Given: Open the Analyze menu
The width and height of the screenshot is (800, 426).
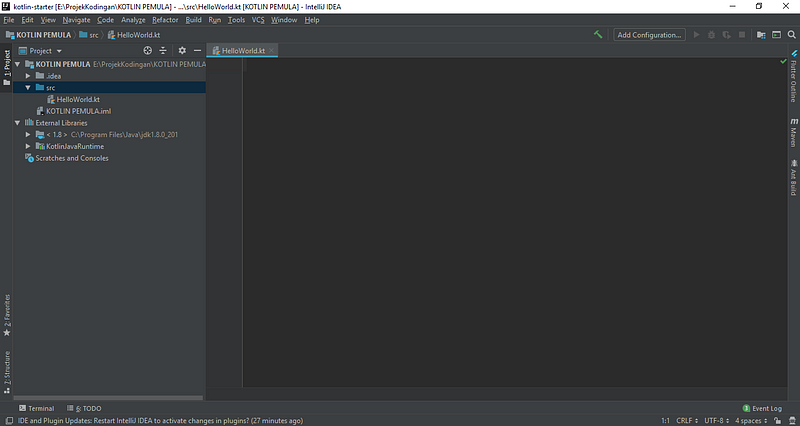Looking at the screenshot, I should (x=133, y=20).
